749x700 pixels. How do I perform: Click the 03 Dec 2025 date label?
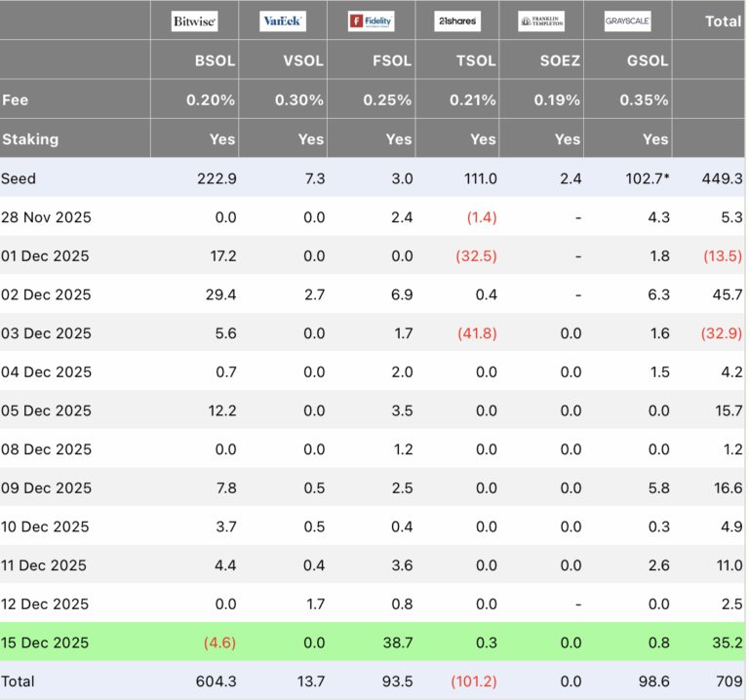46,333
